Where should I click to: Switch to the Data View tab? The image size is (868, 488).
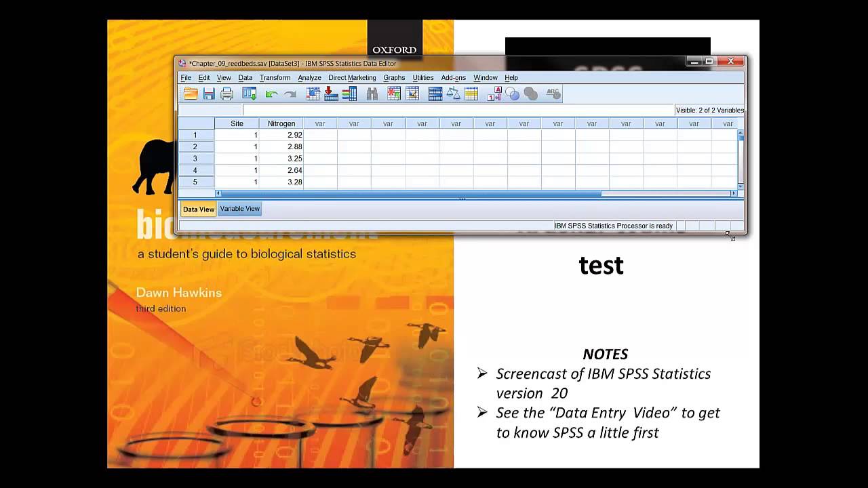coord(199,209)
